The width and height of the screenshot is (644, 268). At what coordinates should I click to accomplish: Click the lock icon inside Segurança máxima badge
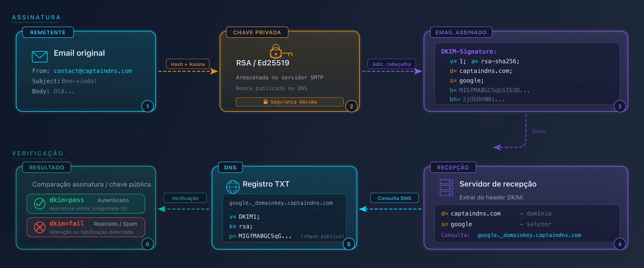coord(265,101)
